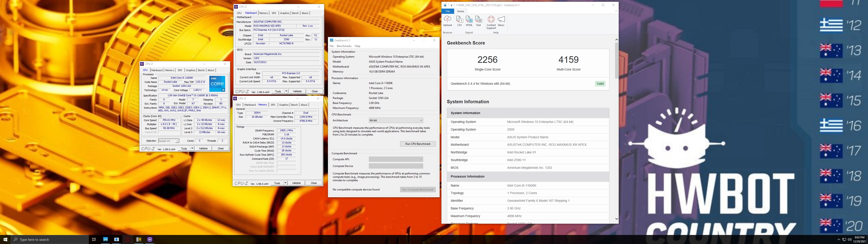The width and height of the screenshot is (868, 244).
Task: Click Run Compute Benchmark button
Action: (418, 189)
